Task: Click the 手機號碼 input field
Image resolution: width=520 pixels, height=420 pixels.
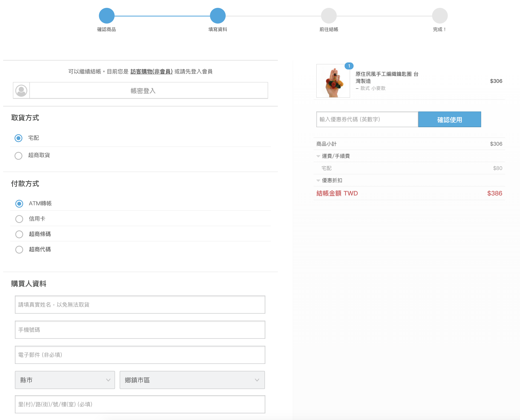Action: click(140, 330)
